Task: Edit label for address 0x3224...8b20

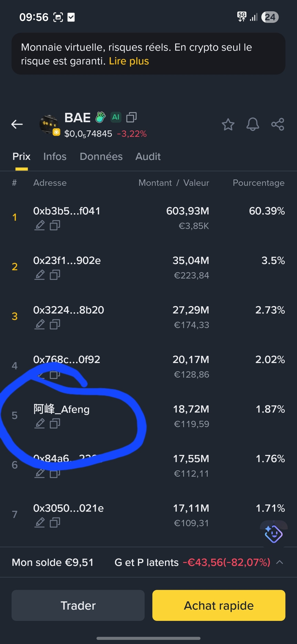Action: pyautogui.click(x=40, y=324)
